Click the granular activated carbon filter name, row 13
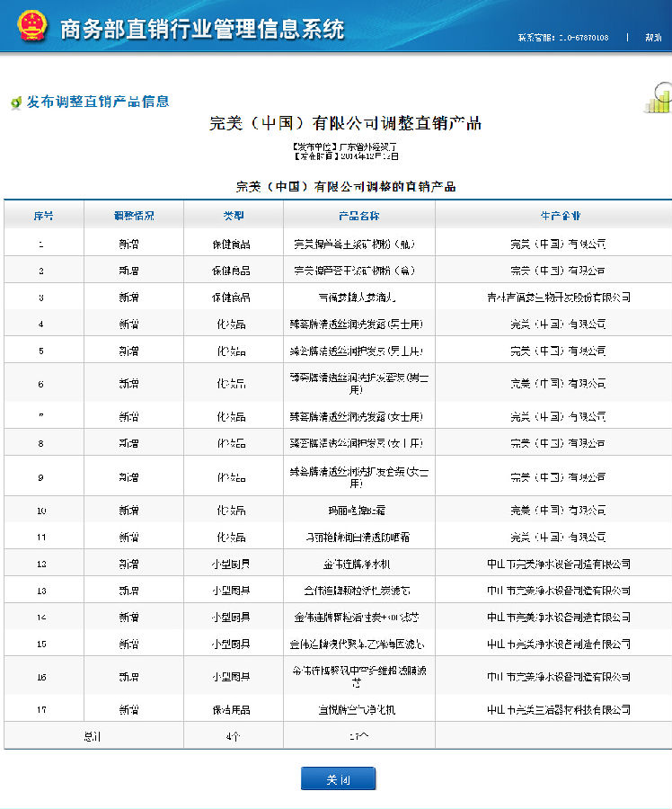Image resolution: width=672 pixels, height=809 pixels. [x=357, y=591]
